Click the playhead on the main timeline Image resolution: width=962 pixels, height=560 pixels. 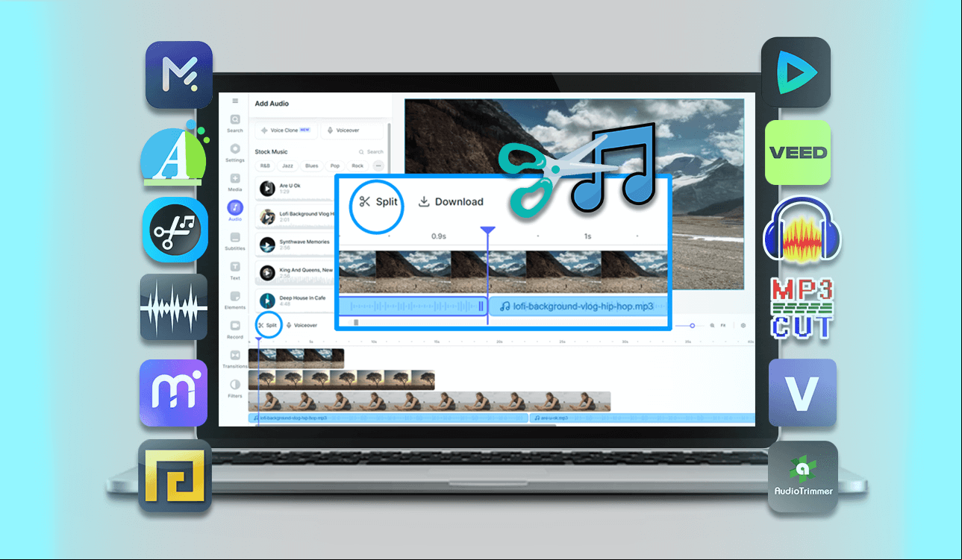click(258, 341)
